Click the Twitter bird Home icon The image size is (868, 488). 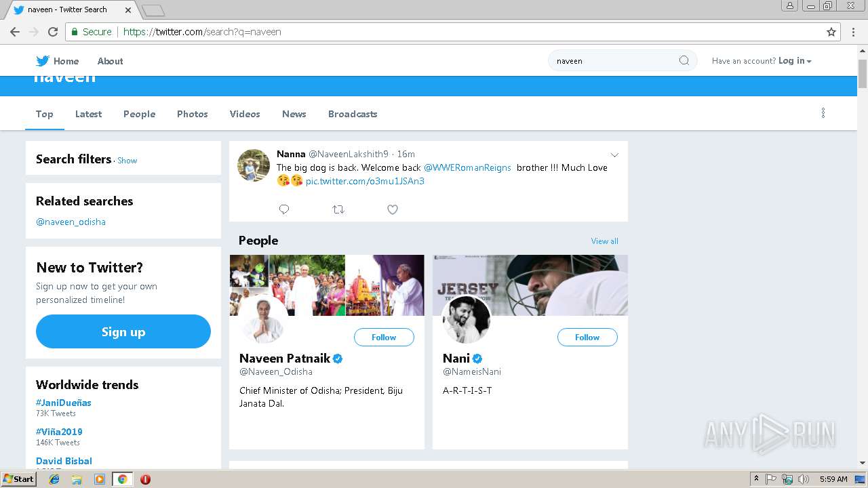pyautogui.click(x=43, y=61)
